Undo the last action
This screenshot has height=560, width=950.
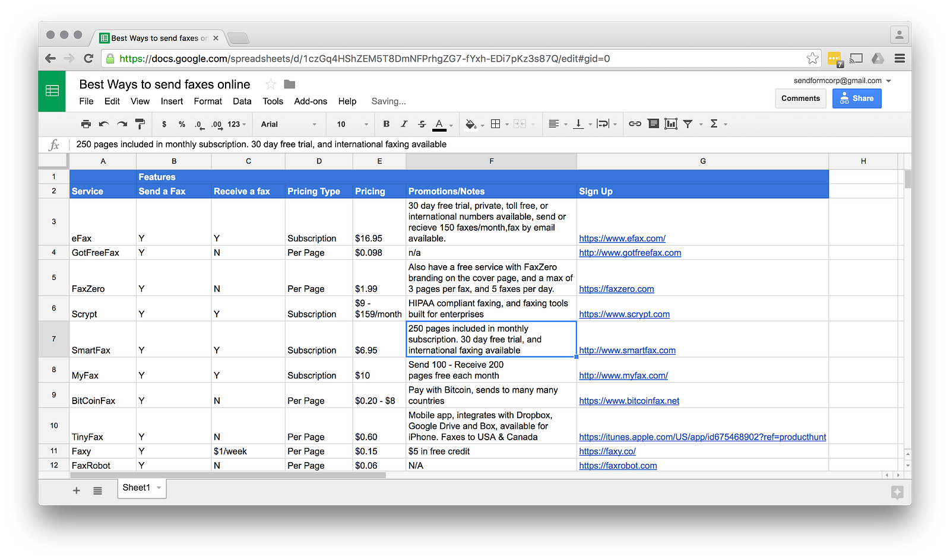pyautogui.click(x=104, y=124)
